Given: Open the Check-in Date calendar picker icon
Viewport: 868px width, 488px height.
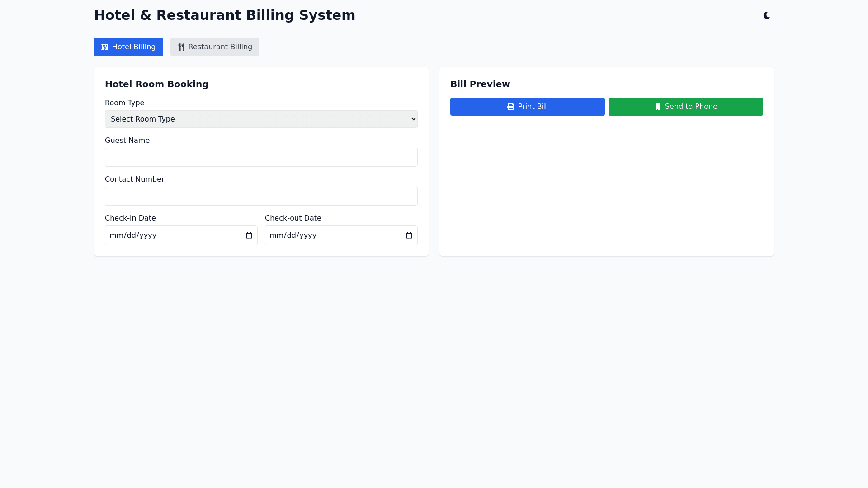Looking at the screenshot, I should point(249,235).
